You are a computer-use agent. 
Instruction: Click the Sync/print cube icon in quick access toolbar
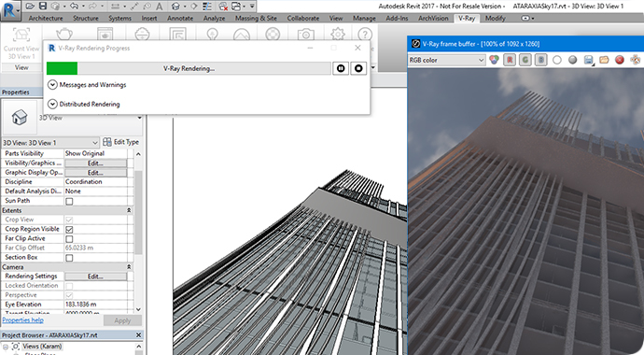pyautogui.click(x=55, y=7)
